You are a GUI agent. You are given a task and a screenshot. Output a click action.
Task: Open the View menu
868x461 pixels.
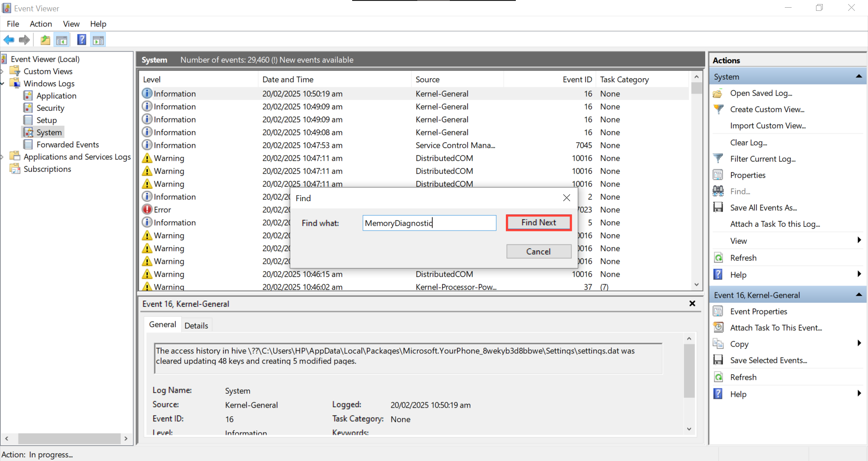71,24
